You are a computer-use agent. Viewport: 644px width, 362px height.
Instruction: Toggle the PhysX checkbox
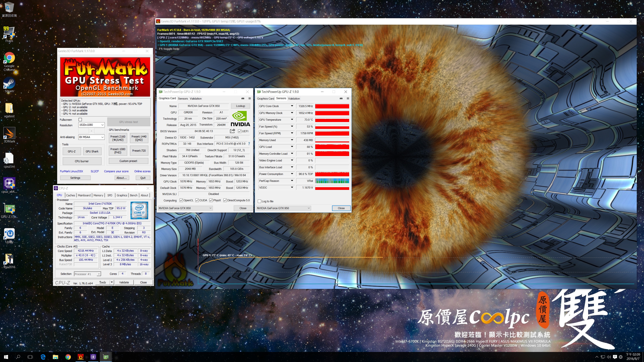211,200
